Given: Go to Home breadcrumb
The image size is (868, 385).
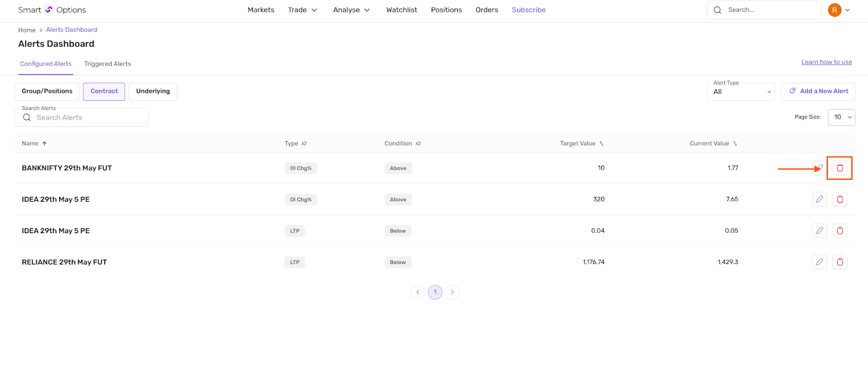Looking at the screenshot, I should [27, 30].
